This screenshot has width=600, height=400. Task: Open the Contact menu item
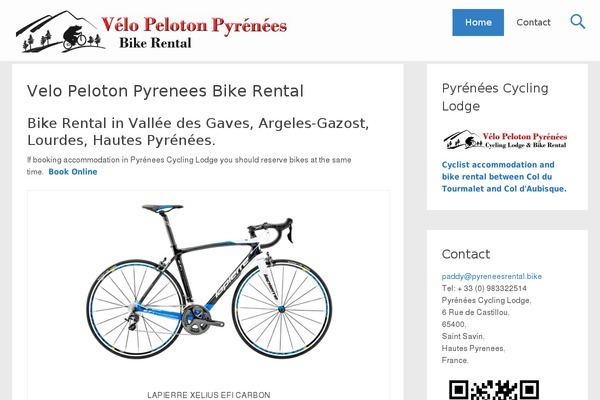534,22
